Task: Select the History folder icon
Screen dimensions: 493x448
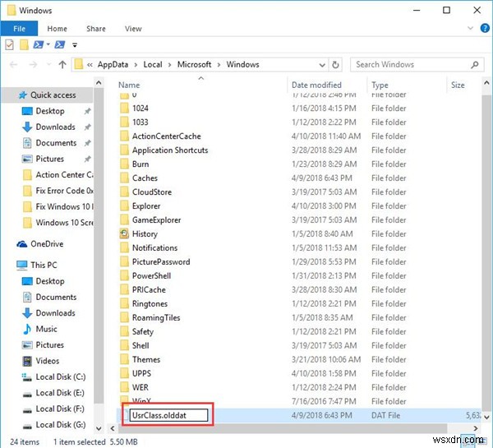Action: (x=125, y=233)
